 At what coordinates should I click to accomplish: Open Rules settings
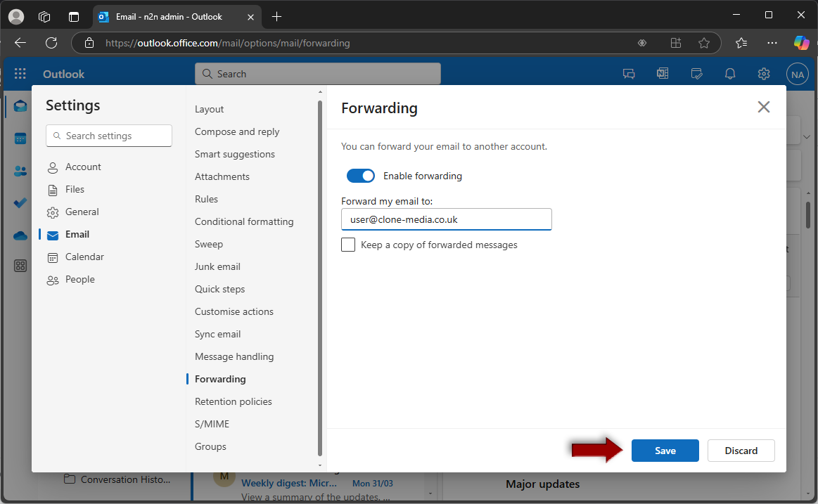(206, 198)
